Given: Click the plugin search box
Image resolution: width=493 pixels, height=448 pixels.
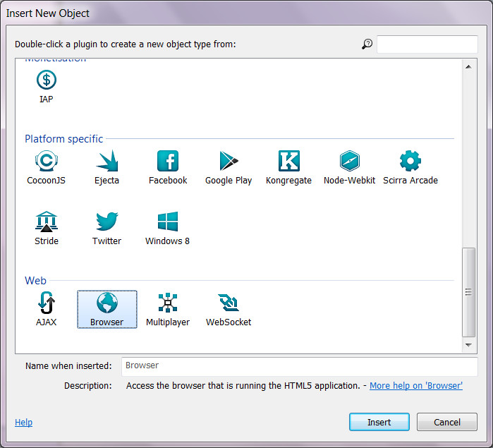Looking at the screenshot, I should (x=427, y=44).
